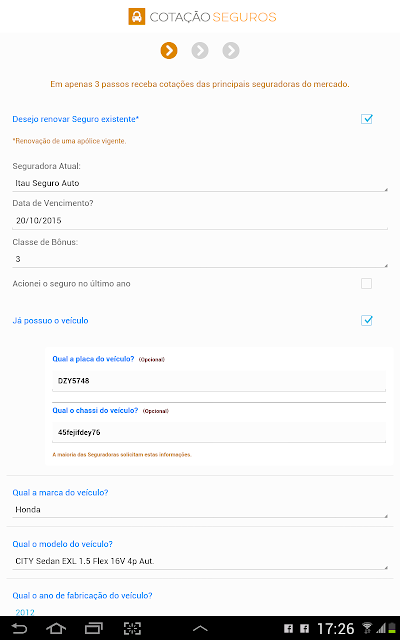The height and width of the screenshot is (640, 400).
Task: Check Acionei o seguro no último ano
Action: 367,283
